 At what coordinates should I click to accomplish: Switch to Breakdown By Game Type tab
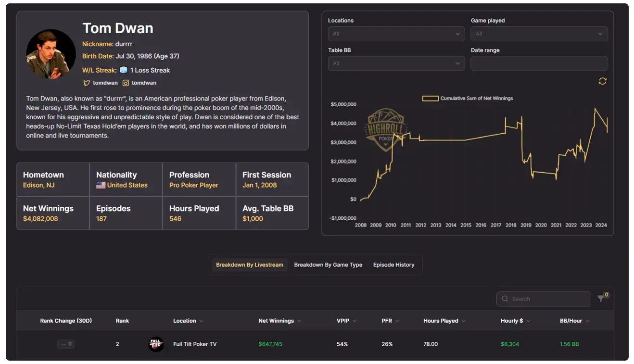tap(328, 265)
